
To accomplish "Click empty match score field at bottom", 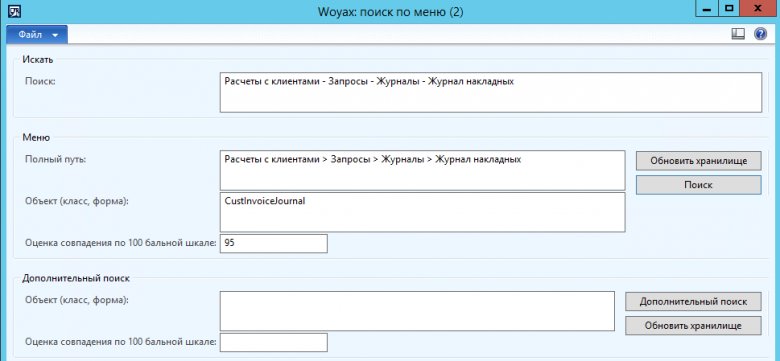I will click(274, 342).
